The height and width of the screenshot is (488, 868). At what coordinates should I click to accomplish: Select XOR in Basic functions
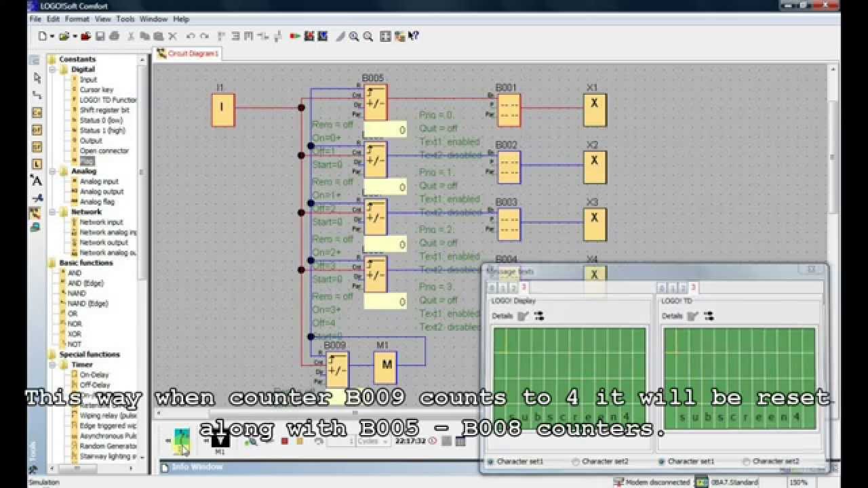(75, 334)
